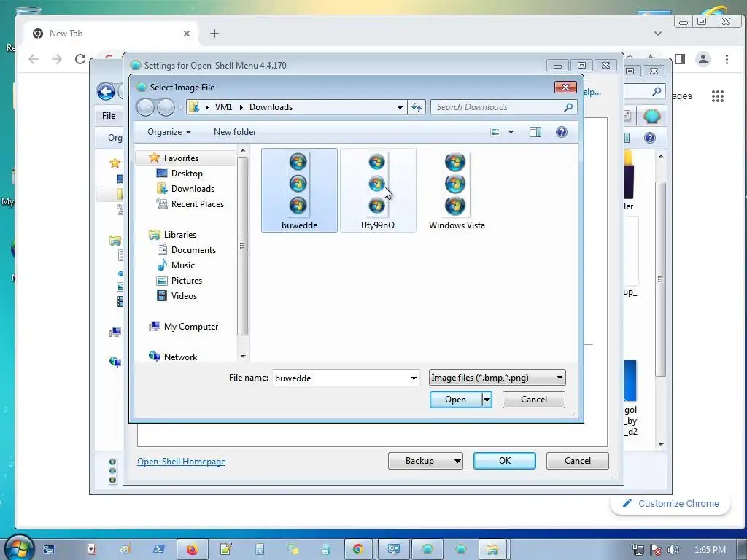Click the Search Downloads field
Image resolution: width=747 pixels, height=560 pixels.
pyautogui.click(x=497, y=107)
